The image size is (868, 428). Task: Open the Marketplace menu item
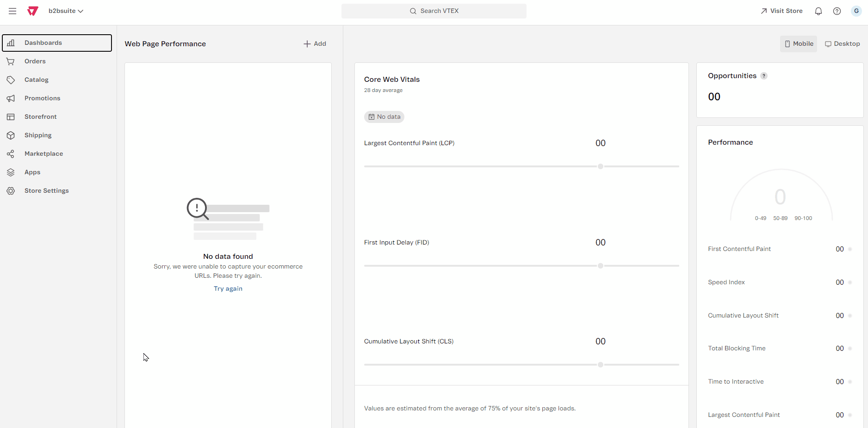click(43, 154)
